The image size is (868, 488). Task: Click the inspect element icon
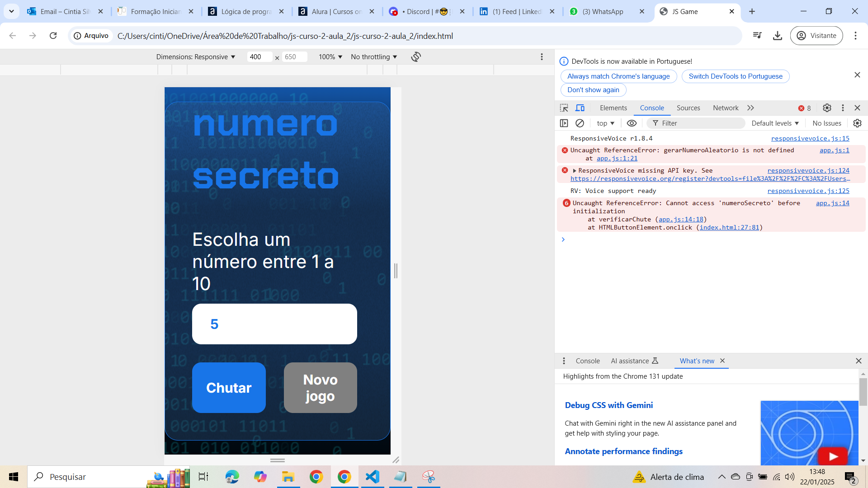565,108
